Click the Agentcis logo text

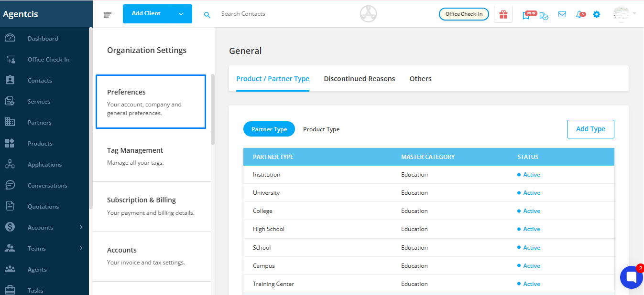[x=21, y=14]
